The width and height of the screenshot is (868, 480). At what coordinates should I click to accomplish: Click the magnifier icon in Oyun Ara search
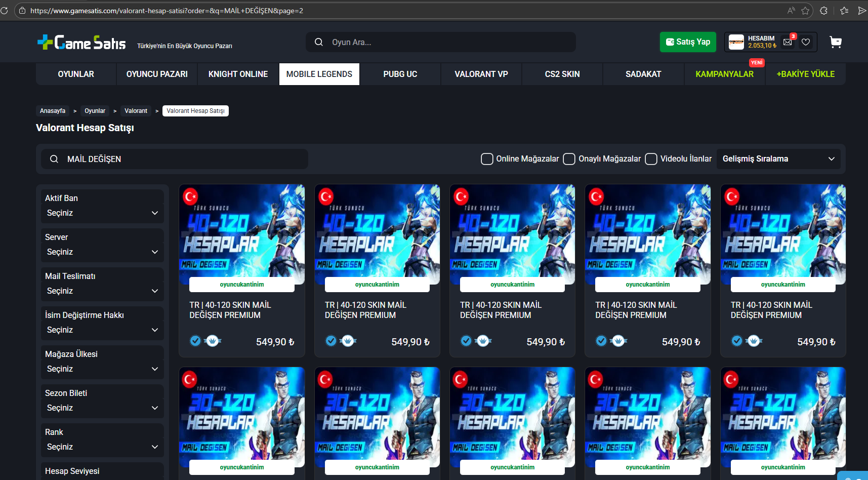pyautogui.click(x=319, y=42)
